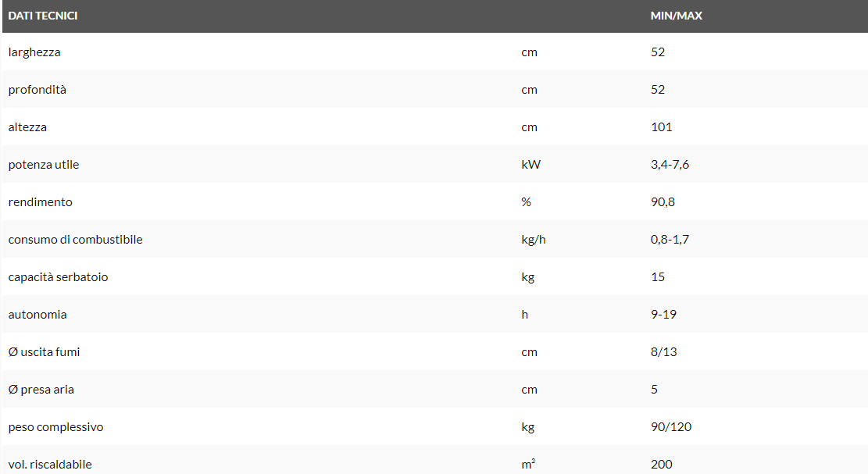Click the profondità row label
Image resolution: width=868 pixels, height=474 pixels.
pyautogui.click(x=38, y=90)
